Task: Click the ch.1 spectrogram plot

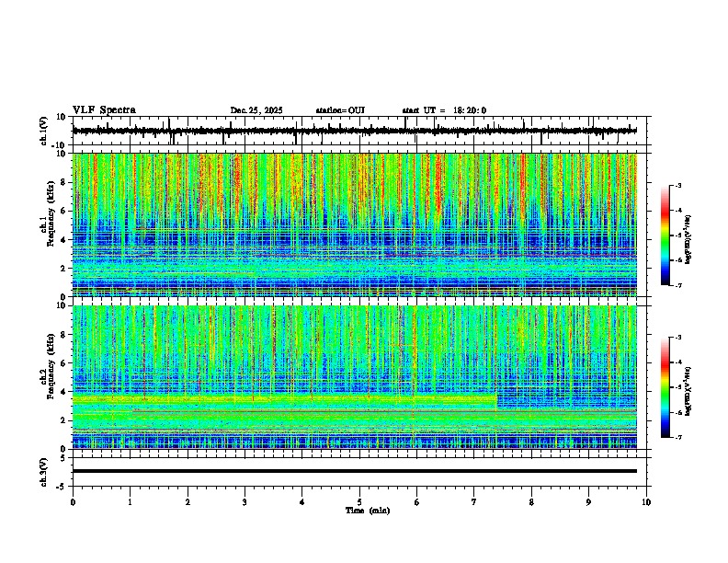Action: pyautogui.click(x=355, y=224)
